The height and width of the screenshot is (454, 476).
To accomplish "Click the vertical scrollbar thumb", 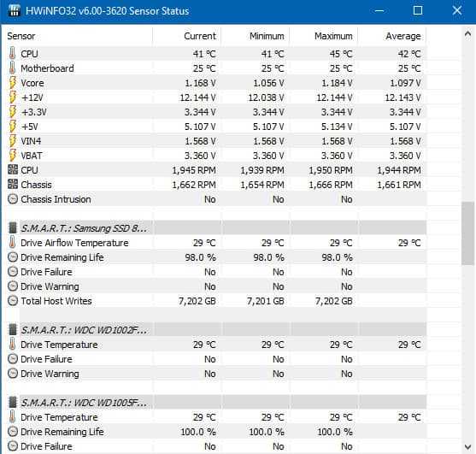I will [467, 233].
